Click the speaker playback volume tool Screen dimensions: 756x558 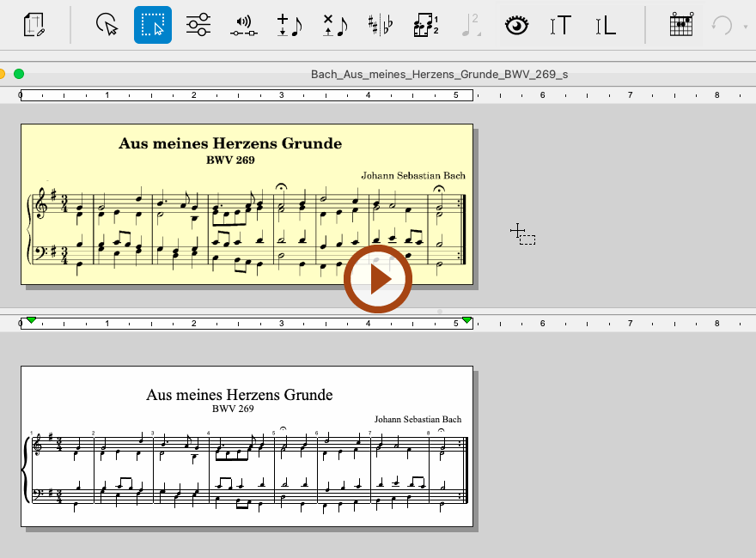click(243, 25)
